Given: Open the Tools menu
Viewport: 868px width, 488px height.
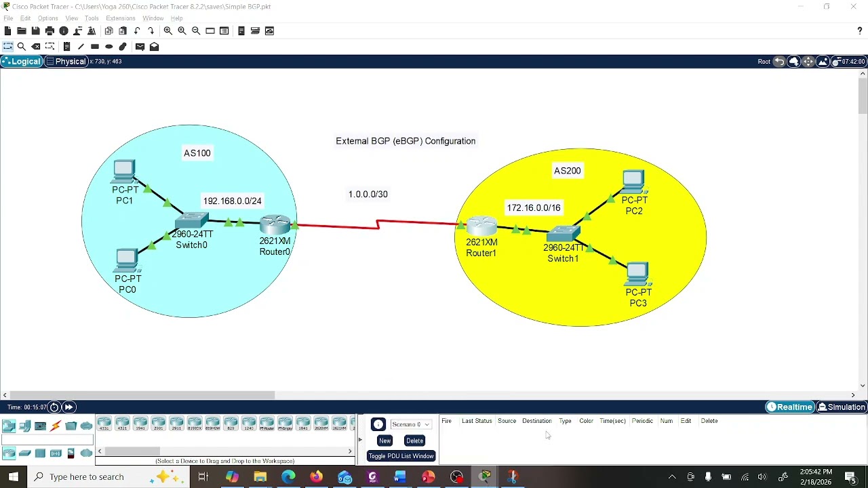Looking at the screenshot, I should pyautogui.click(x=92, y=18).
